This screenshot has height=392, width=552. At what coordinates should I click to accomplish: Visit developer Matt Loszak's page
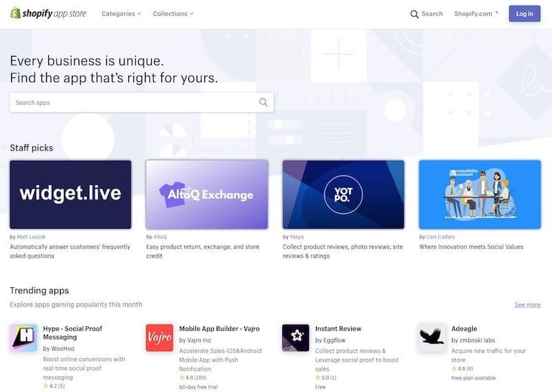click(31, 237)
